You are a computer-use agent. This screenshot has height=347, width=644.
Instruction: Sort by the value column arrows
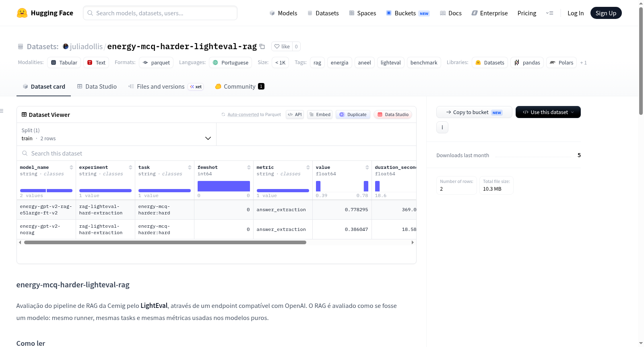(x=367, y=167)
